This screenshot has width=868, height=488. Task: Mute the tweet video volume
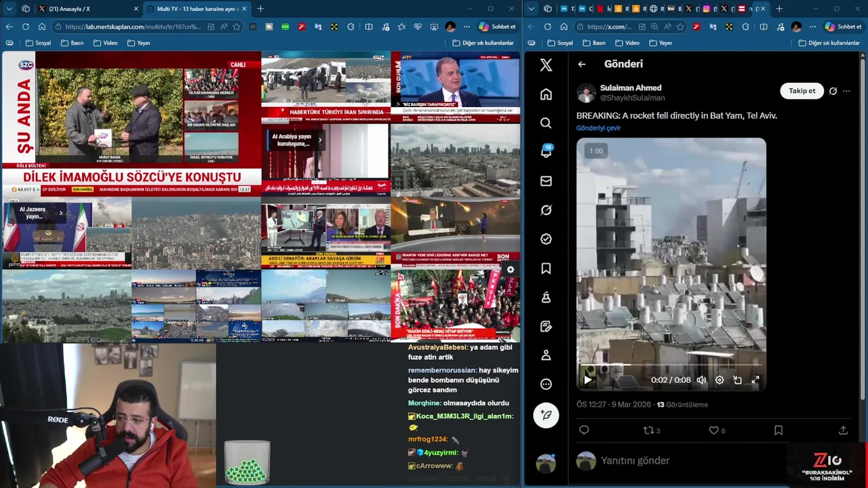click(702, 380)
